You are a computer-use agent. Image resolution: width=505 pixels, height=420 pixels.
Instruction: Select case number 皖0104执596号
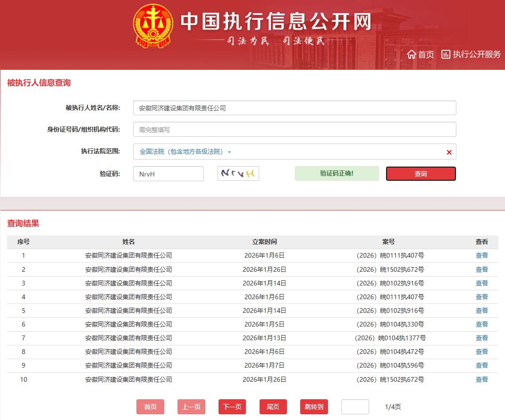pyautogui.click(x=390, y=365)
